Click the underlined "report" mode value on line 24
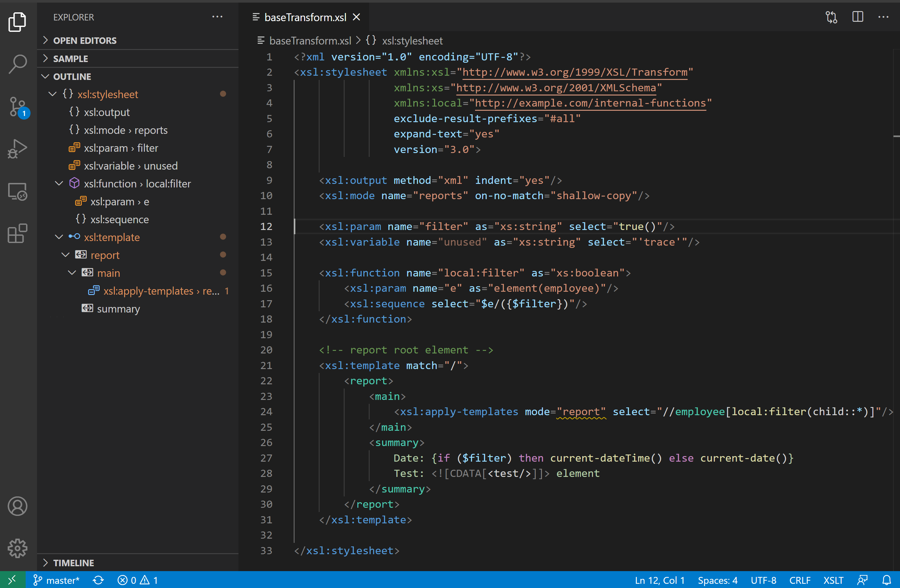Viewport: 900px width, 588px height. (x=581, y=411)
